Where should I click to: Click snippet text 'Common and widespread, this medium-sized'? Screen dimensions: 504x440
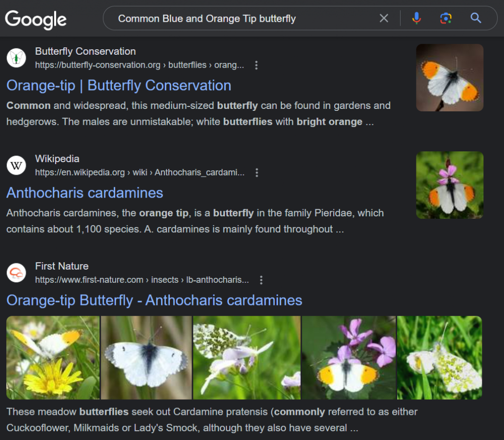point(110,105)
